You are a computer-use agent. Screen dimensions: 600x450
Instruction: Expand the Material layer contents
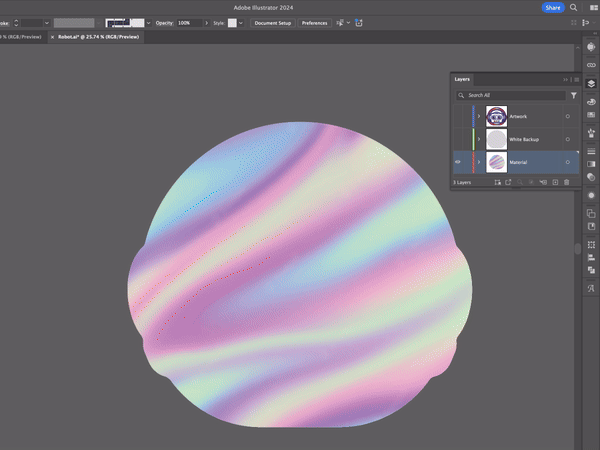tap(479, 162)
